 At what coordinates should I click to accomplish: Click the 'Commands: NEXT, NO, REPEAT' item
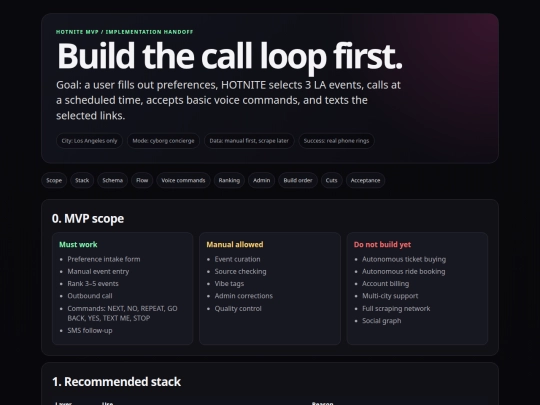[x=123, y=313]
